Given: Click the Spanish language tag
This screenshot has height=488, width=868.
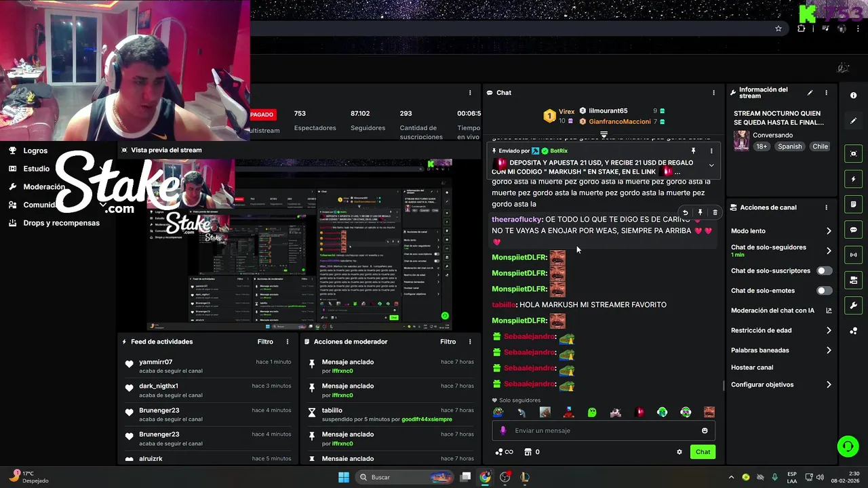Looking at the screenshot, I should [x=789, y=146].
